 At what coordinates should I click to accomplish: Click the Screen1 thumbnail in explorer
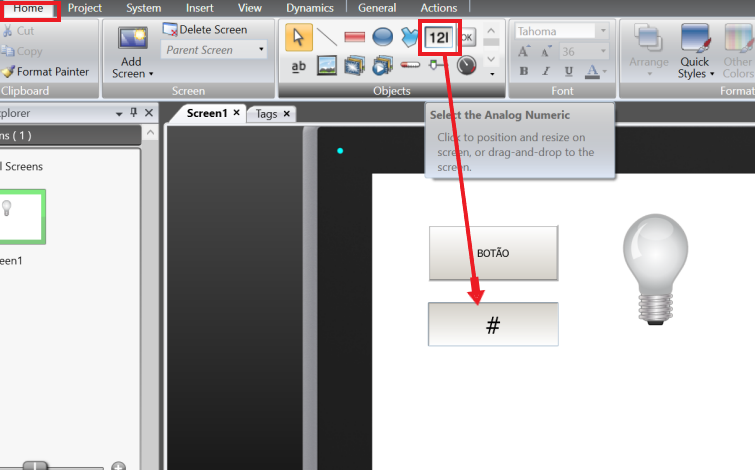22,217
